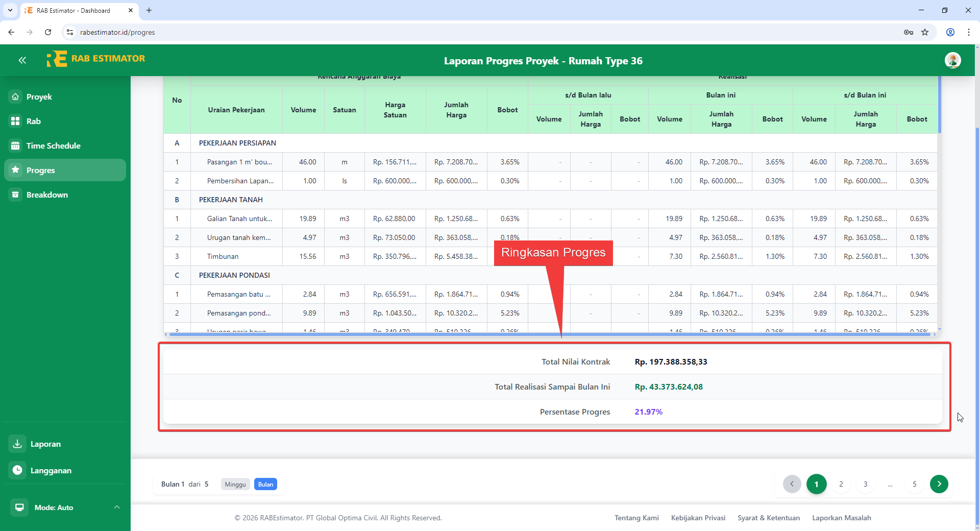The image size is (980, 531).
Task: Select the Bulan view toggle
Action: [265, 484]
